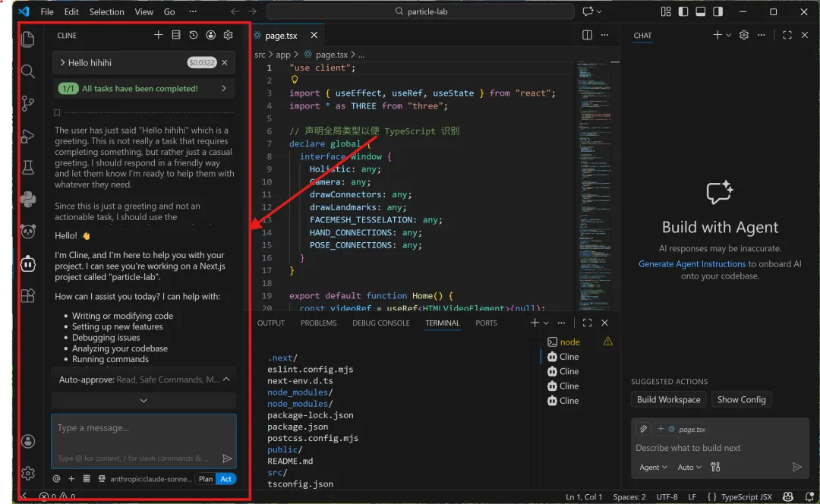Click plus add files icon below Cline input

(71, 479)
